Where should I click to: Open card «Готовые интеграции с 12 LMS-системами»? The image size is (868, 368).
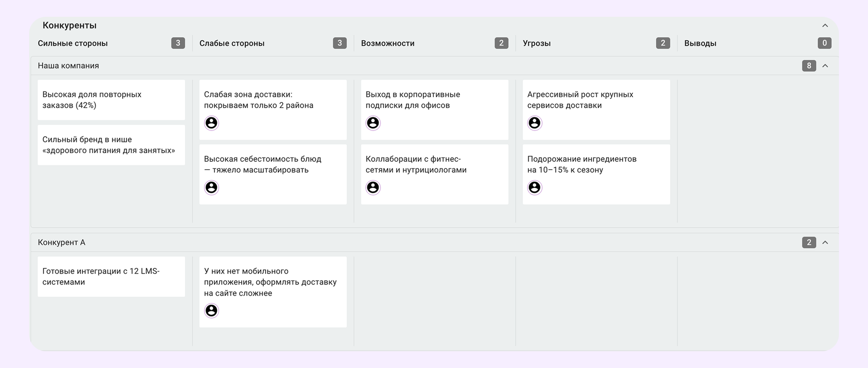pyautogui.click(x=111, y=276)
